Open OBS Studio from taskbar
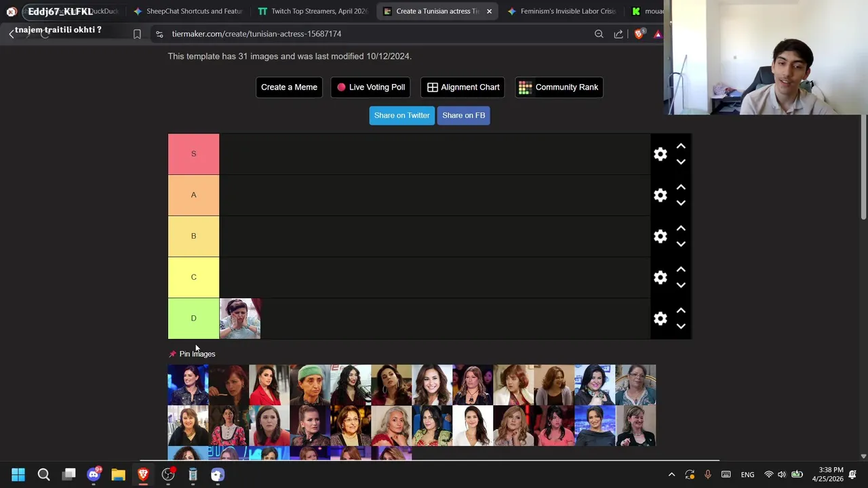868x488 pixels. tap(168, 474)
